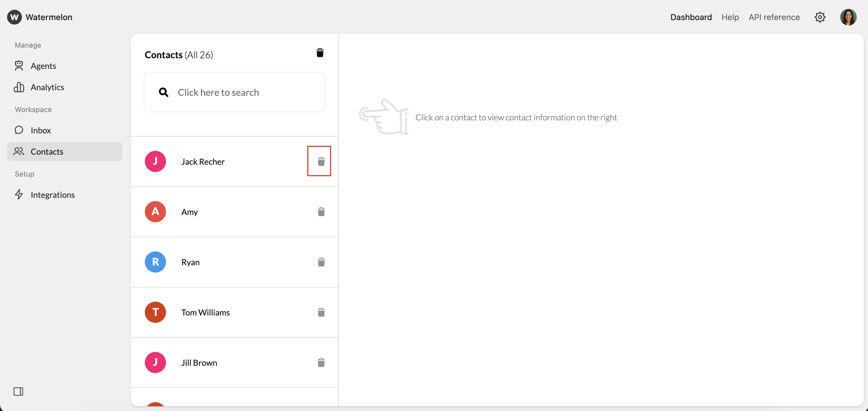The image size is (868, 411).
Task: Click the trash icon next to Amy
Action: point(321,212)
